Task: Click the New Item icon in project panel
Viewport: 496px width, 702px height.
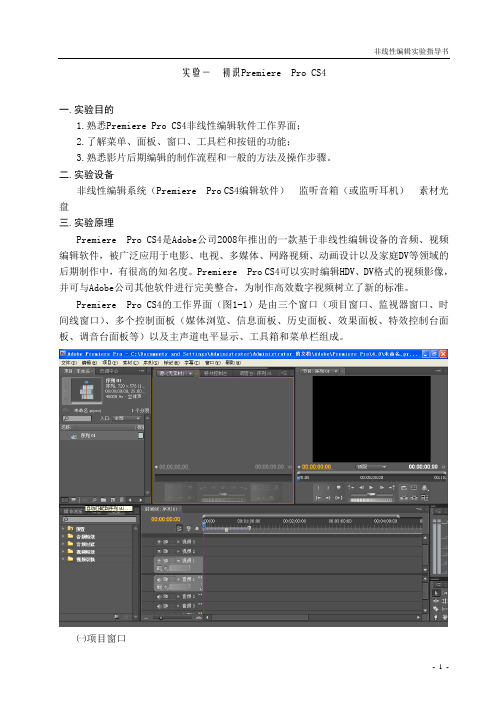Action: click(x=113, y=500)
